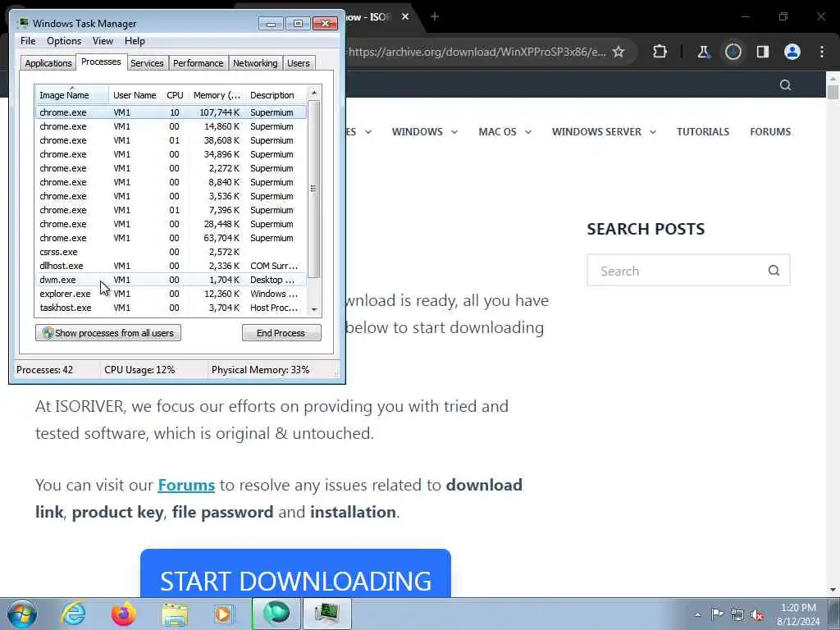Screen dimensions: 840x630
Task: Open the browser profile avatar
Action: click(x=792, y=52)
